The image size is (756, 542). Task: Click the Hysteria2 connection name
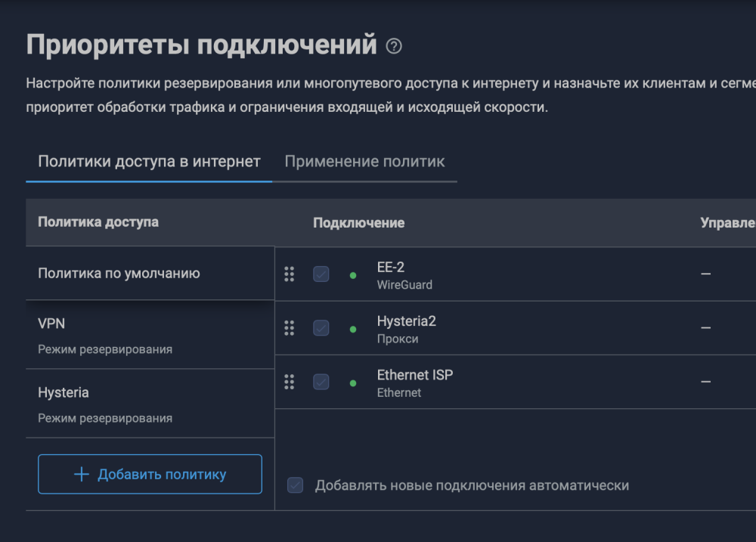(x=407, y=321)
